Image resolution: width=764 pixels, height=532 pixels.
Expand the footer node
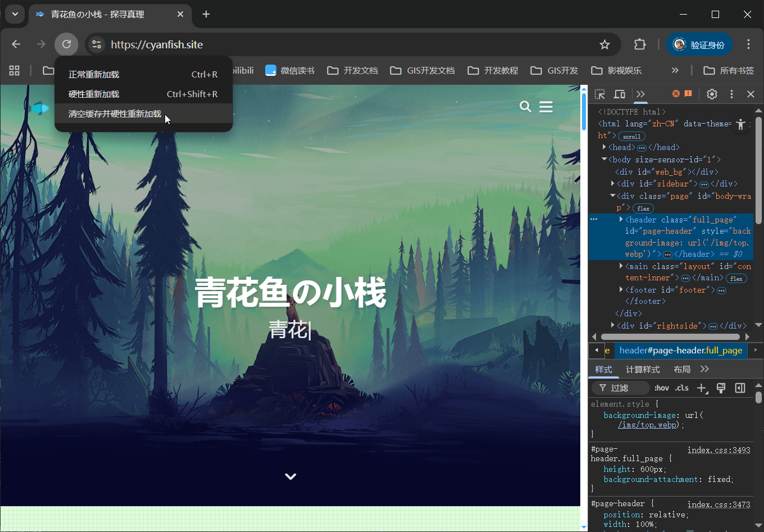coord(621,290)
